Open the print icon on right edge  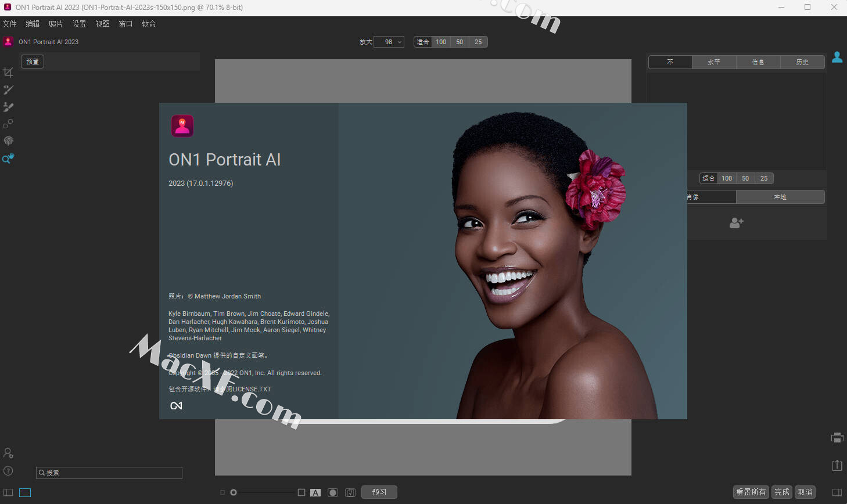coord(837,438)
